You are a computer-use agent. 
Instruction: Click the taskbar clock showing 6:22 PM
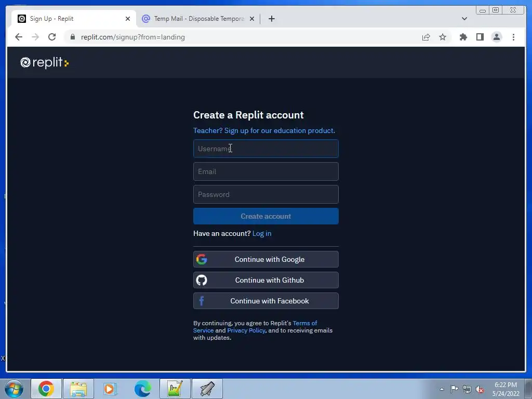(x=506, y=389)
